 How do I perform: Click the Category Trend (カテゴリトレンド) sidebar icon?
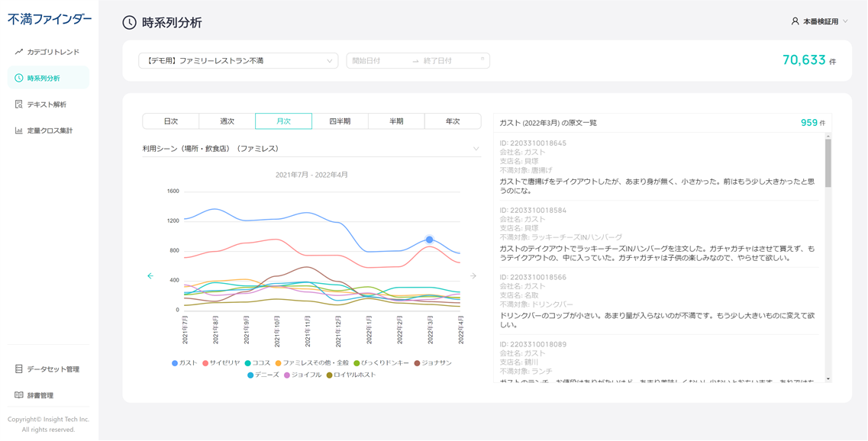coord(19,52)
